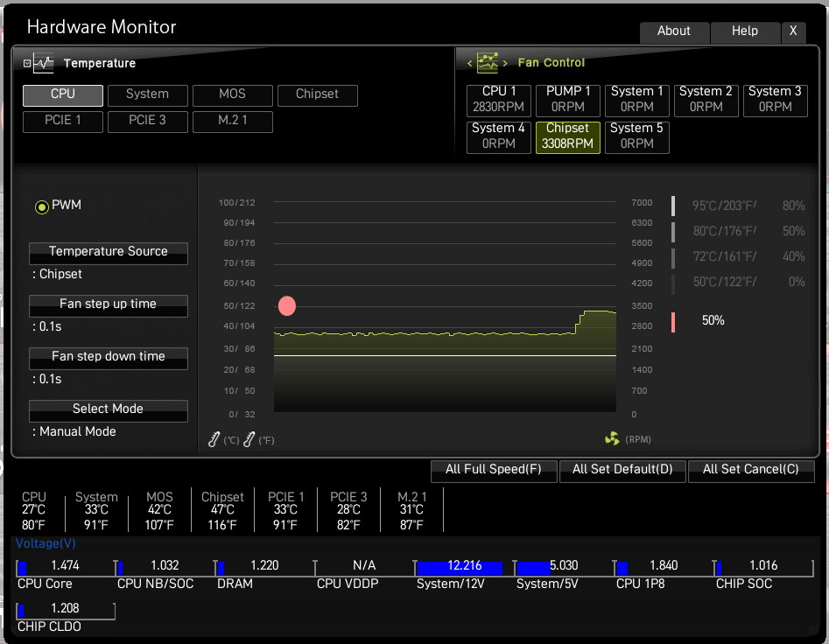Click the green fan RPM icon

click(612, 439)
